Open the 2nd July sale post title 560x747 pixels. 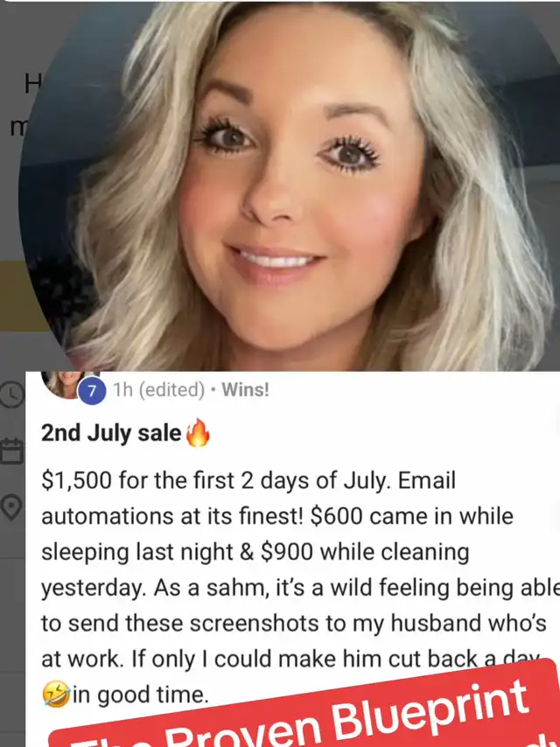point(111,434)
